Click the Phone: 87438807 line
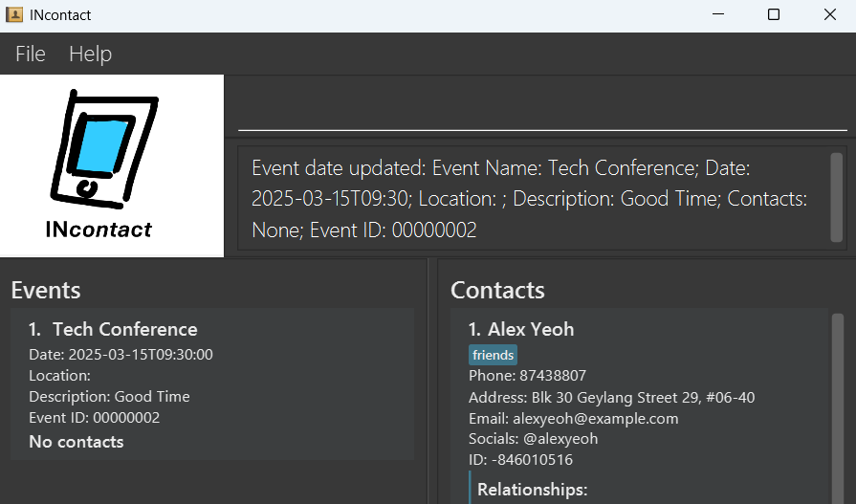 [527, 376]
